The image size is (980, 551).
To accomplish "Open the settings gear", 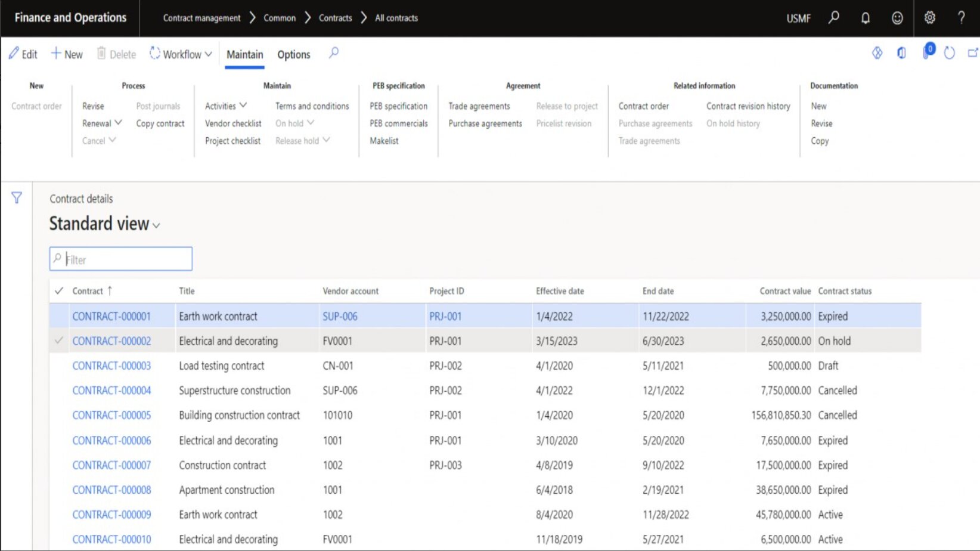I will click(929, 18).
